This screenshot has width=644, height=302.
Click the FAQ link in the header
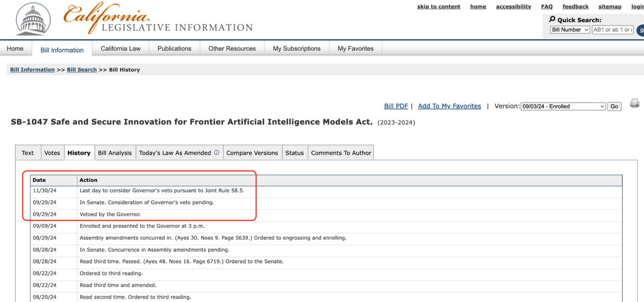pyautogui.click(x=546, y=7)
